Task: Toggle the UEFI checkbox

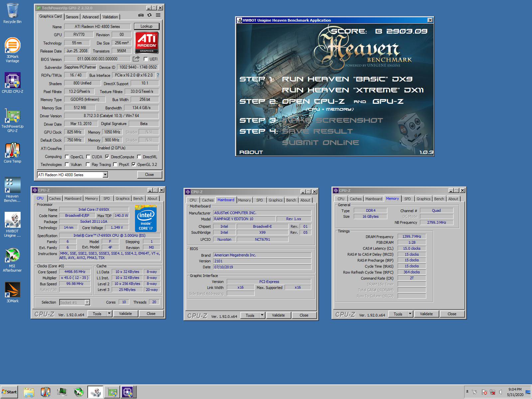Action: 146,59
